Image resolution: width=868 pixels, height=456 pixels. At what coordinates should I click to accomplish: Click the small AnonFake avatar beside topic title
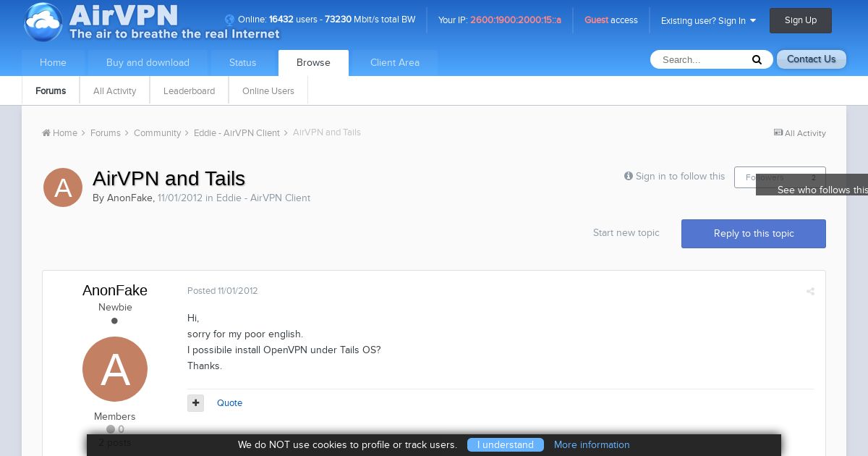63,187
